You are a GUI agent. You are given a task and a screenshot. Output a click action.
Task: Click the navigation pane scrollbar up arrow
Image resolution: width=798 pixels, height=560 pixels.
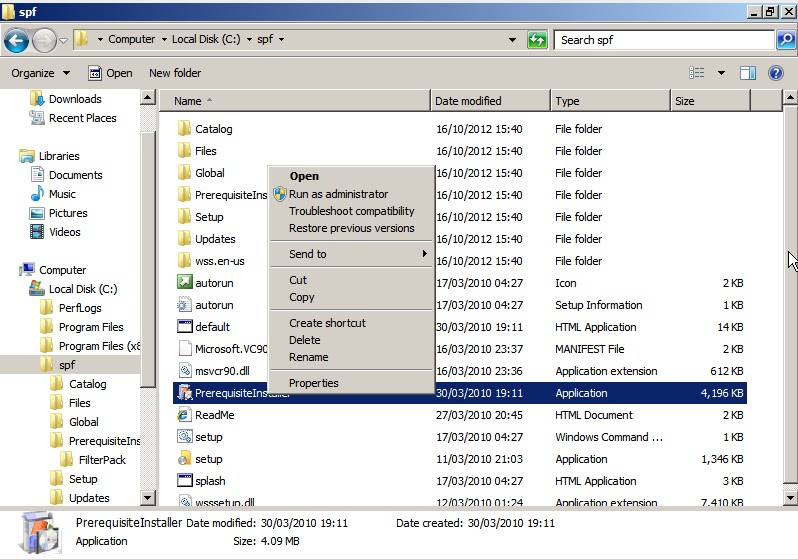[x=148, y=97]
